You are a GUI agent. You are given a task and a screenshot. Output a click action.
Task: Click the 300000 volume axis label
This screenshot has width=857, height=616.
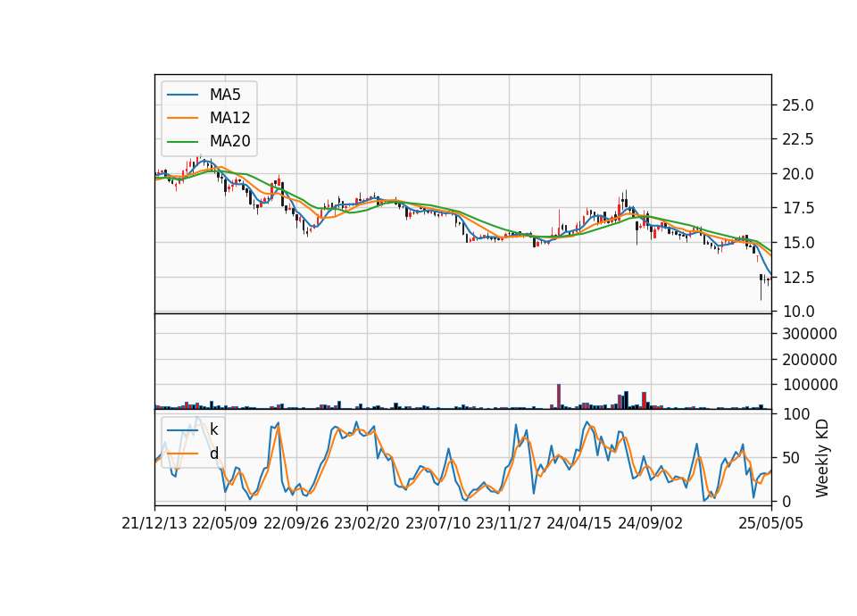click(x=810, y=334)
